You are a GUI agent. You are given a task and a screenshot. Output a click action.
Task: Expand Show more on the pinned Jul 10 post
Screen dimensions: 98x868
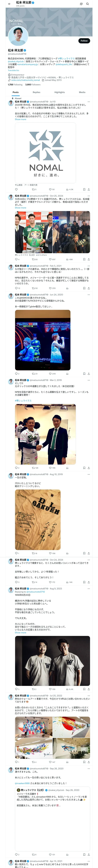(x=20, y=119)
